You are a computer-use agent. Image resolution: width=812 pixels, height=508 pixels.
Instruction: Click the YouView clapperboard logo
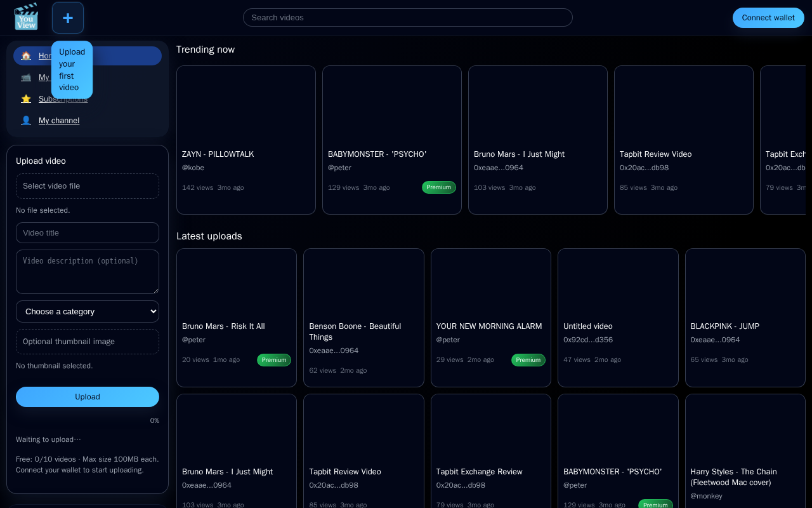26,17
